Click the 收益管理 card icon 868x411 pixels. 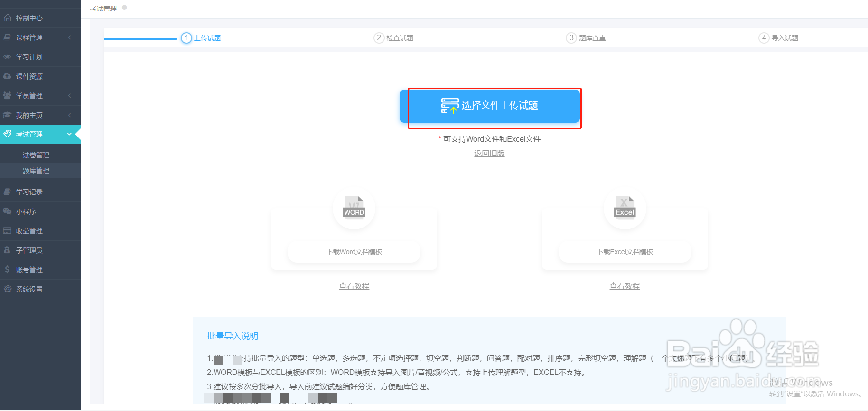point(8,231)
